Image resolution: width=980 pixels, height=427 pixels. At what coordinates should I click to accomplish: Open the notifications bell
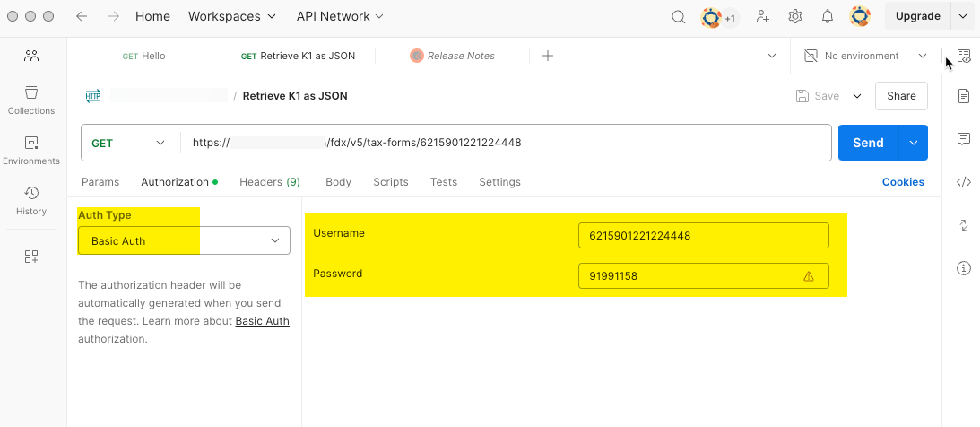click(x=828, y=16)
